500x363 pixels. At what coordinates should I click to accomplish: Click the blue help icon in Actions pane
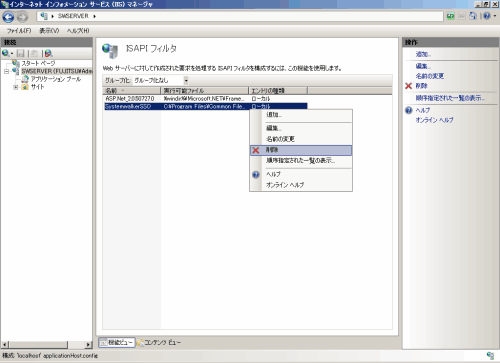409,110
